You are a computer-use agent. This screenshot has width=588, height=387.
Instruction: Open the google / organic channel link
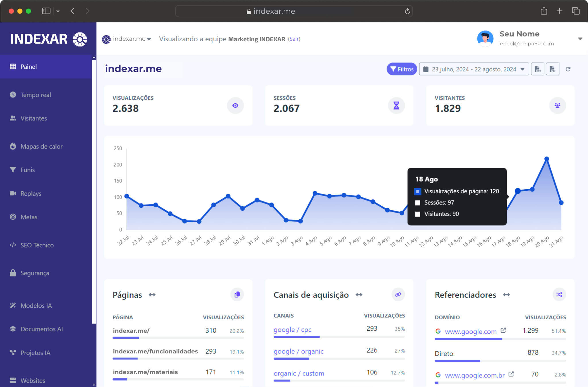click(x=298, y=351)
